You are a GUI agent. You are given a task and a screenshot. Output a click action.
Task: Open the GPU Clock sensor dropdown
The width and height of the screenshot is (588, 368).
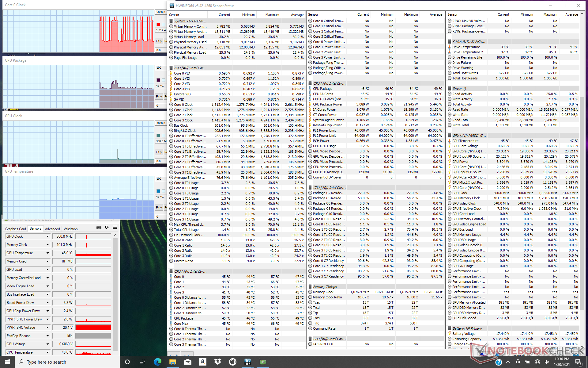click(x=47, y=236)
